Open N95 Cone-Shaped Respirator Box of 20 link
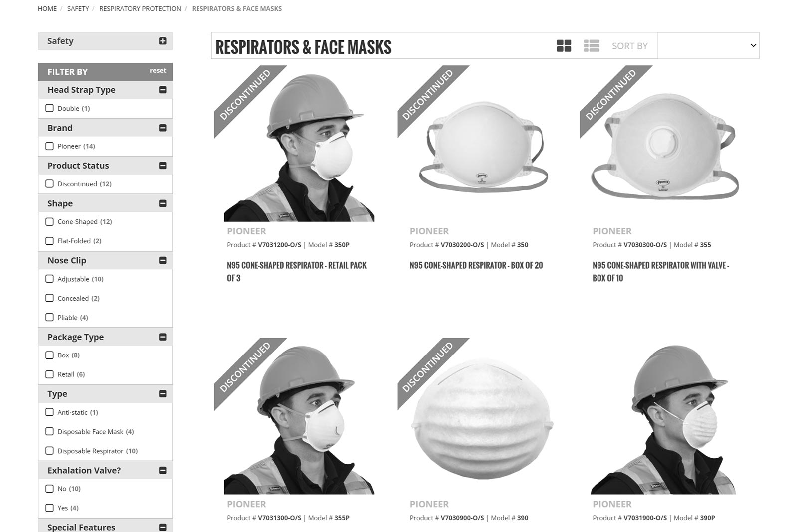 click(476, 265)
